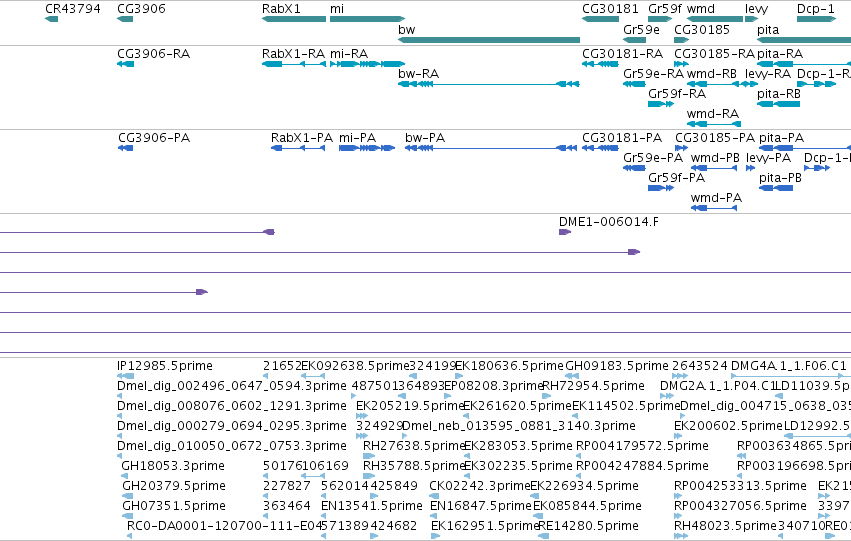Click the DME1-006014.F feature label
This screenshot has height=541, width=851.
609,222
